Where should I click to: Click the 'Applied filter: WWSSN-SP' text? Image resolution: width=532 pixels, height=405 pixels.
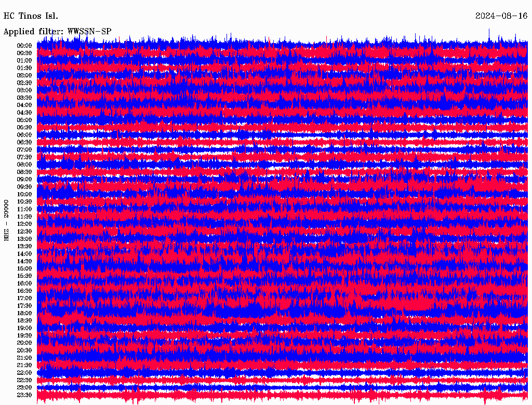coord(57,32)
